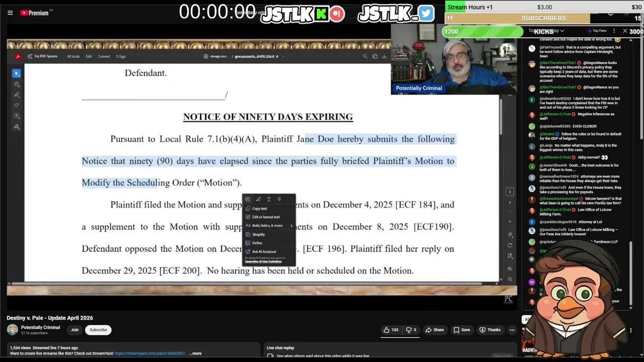Click the red record logo in overlay
The image size is (644, 362).
click(x=337, y=14)
